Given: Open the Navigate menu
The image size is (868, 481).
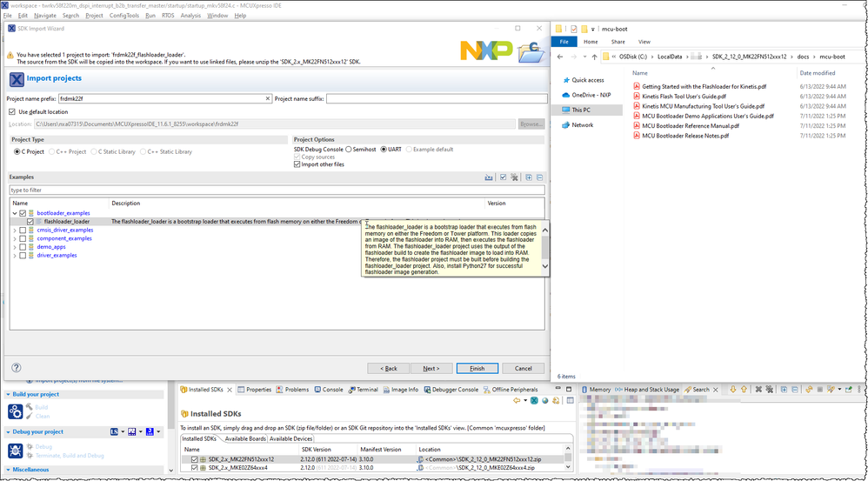Looking at the screenshot, I should click(45, 16).
